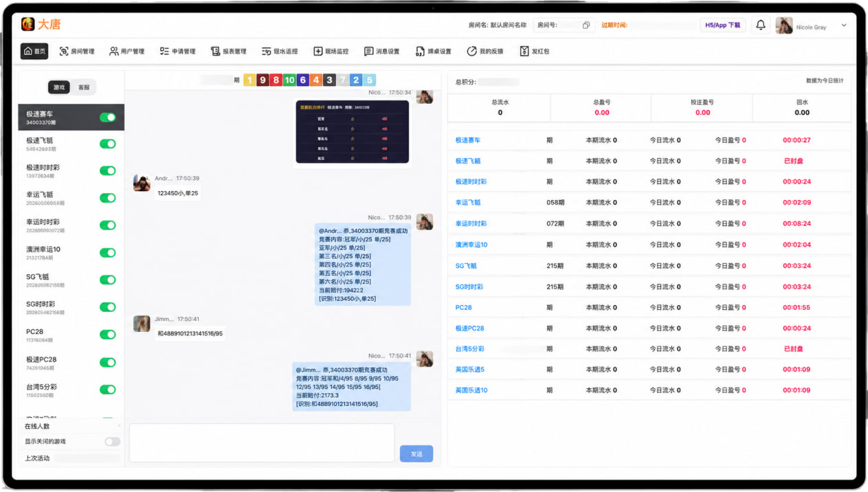Expand the Nicole Gray account dropdown arrow
The height and width of the screenshot is (492, 868).
pos(844,25)
